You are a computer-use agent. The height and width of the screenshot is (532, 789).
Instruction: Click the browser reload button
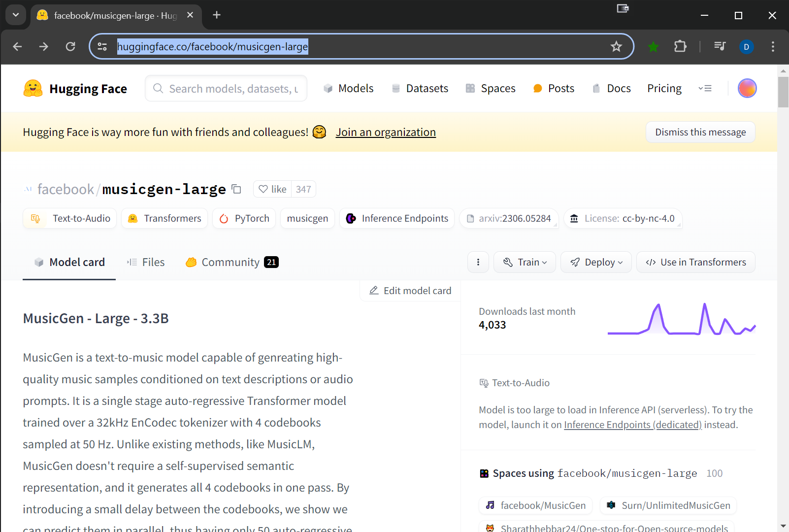pyautogui.click(x=70, y=47)
